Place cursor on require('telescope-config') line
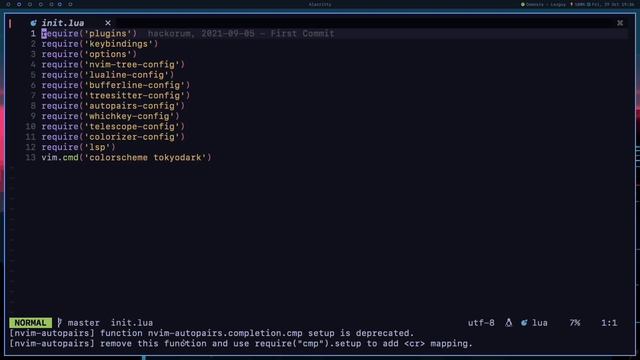This screenshot has height=360, width=640. pyautogui.click(x=113, y=127)
